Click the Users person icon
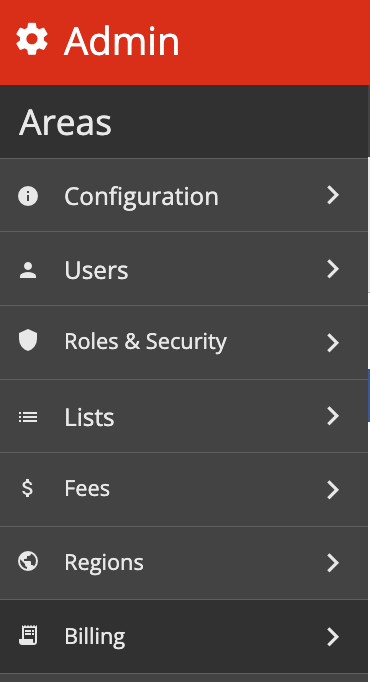This screenshot has height=682, width=370. (28, 270)
